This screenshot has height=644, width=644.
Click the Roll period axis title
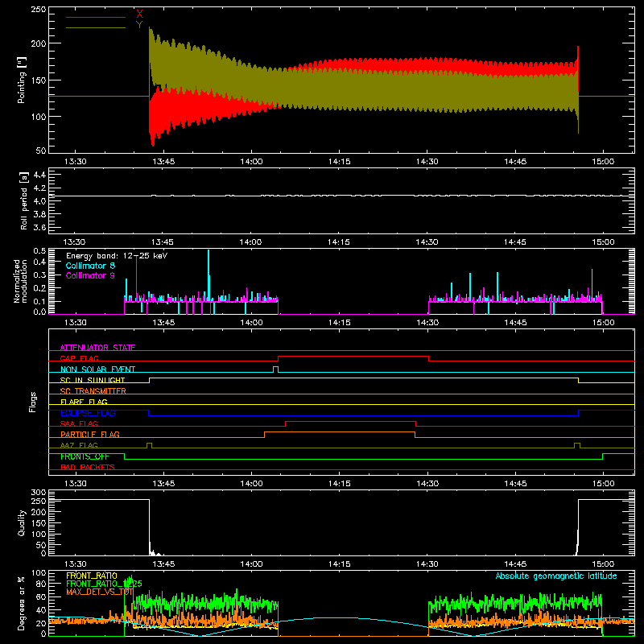point(24,200)
